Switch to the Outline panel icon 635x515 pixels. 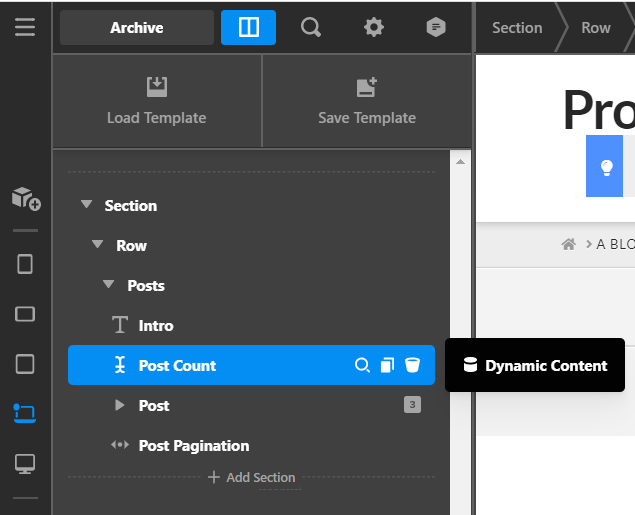tap(249, 28)
